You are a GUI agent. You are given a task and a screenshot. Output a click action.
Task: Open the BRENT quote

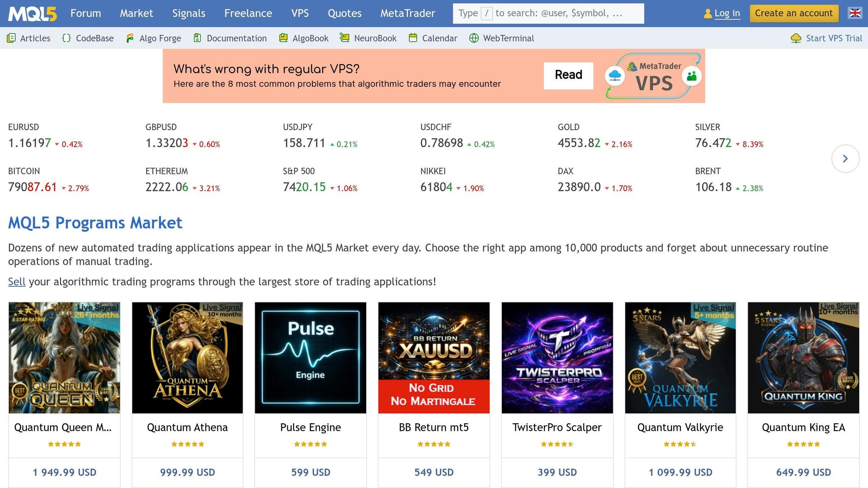click(x=729, y=180)
